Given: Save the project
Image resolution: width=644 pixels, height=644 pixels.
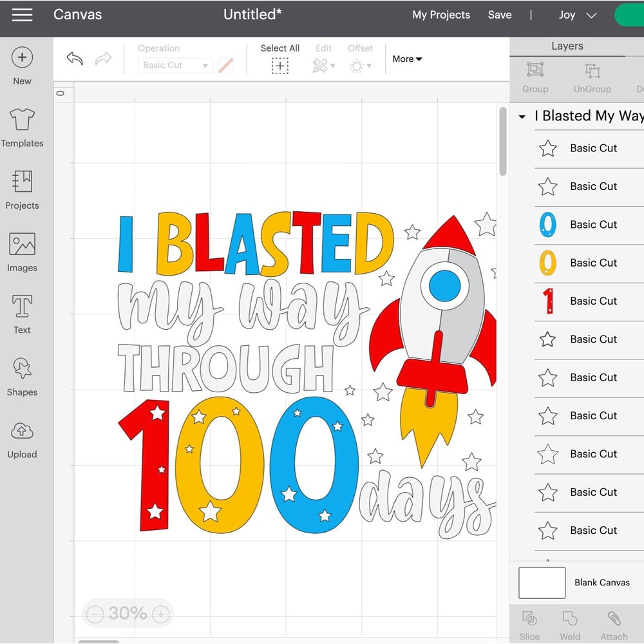Looking at the screenshot, I should [500, 14].
